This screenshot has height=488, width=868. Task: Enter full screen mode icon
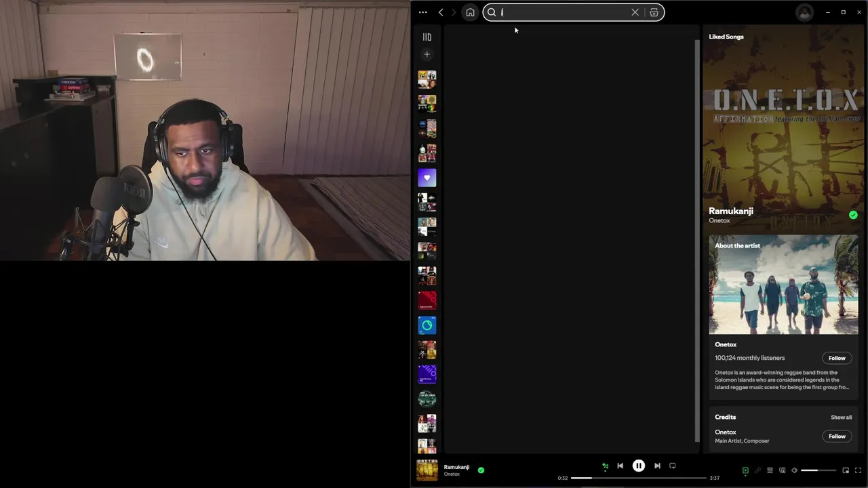click(858, 470)
